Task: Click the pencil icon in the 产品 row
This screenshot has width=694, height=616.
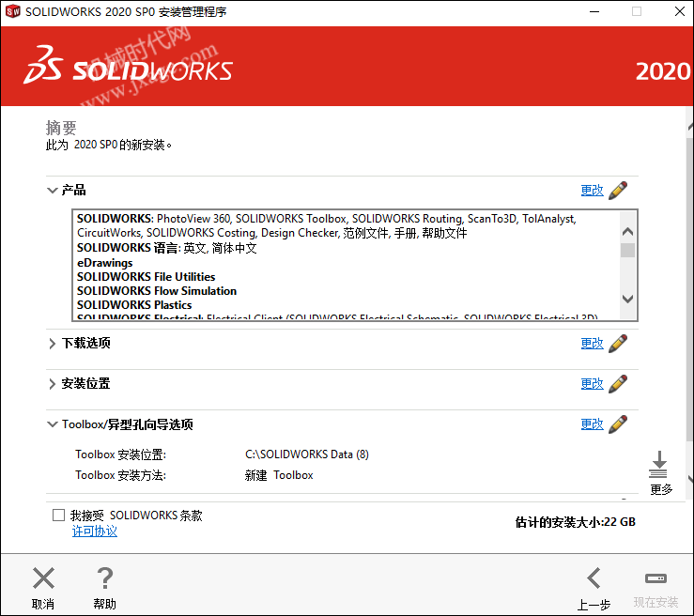Action: click(x=618, y=191)
